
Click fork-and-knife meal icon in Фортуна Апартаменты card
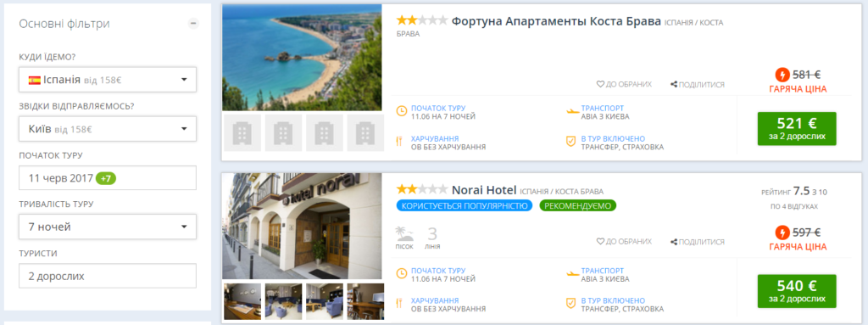[x=398, y=142]
